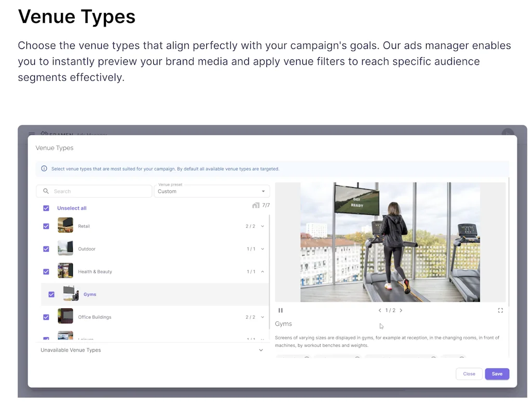
Task: Open the Venue preset dropdown
Action: pyautogui.click(x=211, y=191)
